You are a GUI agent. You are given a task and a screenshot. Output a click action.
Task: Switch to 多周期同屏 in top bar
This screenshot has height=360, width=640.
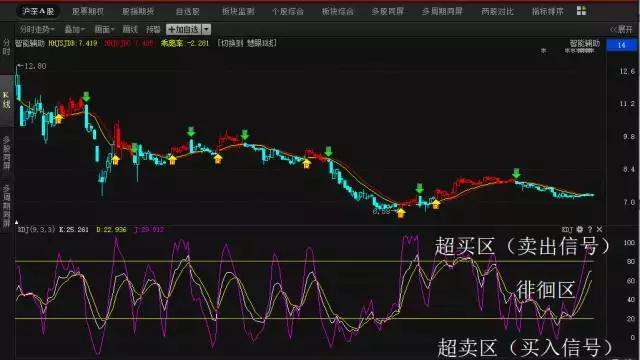pyautogui.click(x=442, y=11)
